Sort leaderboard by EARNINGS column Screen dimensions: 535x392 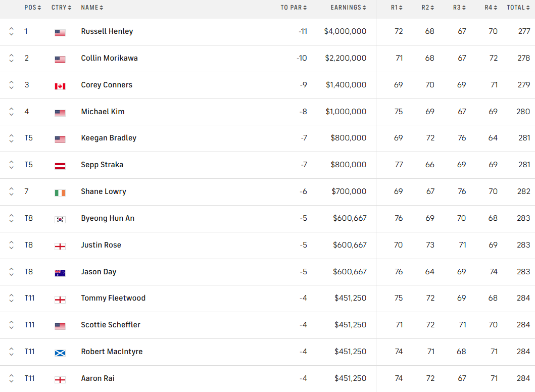coord(348,8)
